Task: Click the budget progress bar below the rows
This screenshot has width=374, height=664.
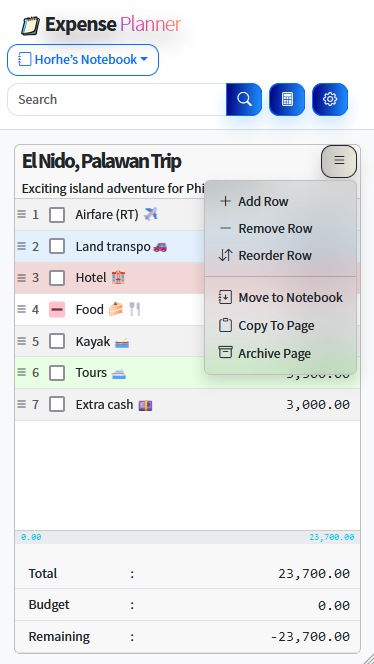Action: tap(188, 537)
